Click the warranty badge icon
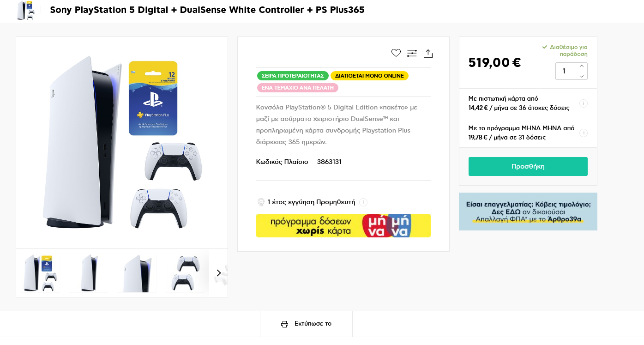644x345 pixels. click(x=261, y=202)
